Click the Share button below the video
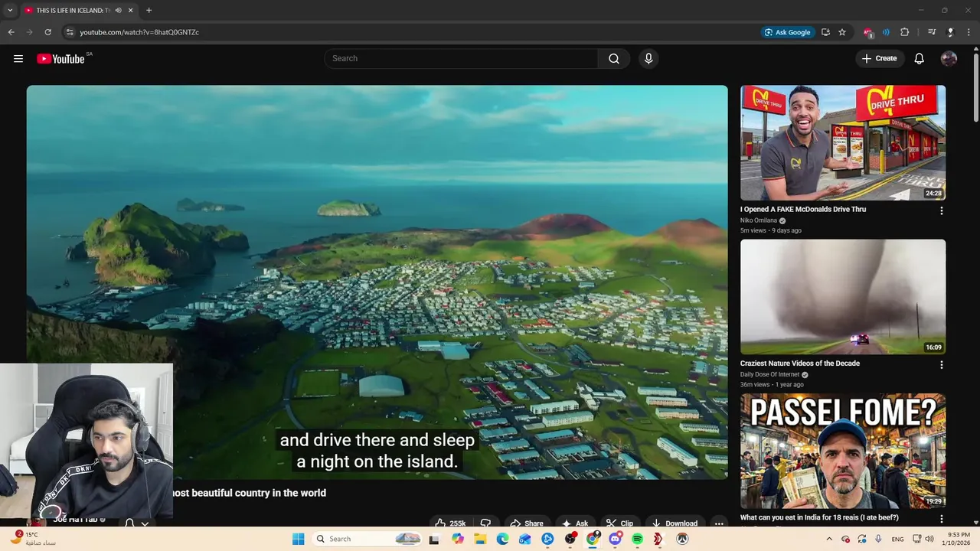 pos(527,523)
